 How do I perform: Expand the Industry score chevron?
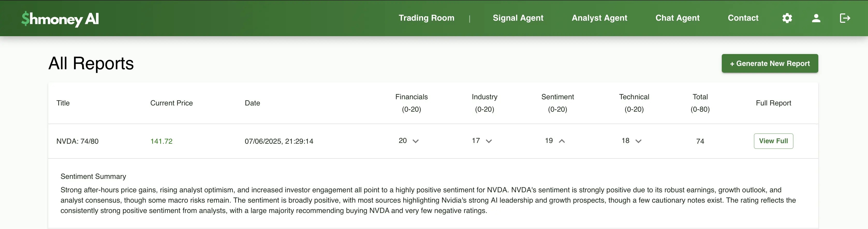489,141
